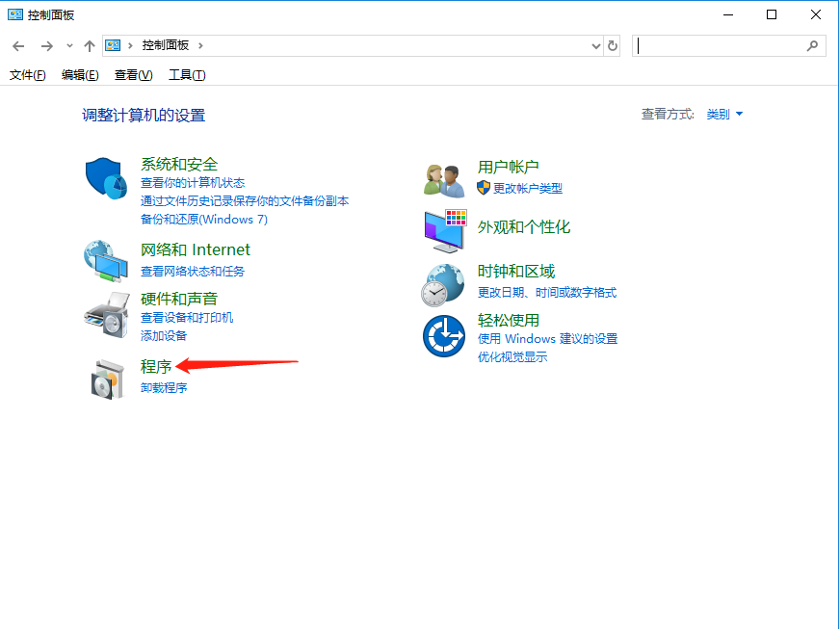Viewport: 840px width, 629px height.
Task: Open the 文件(F) menu
Action: 27,75
